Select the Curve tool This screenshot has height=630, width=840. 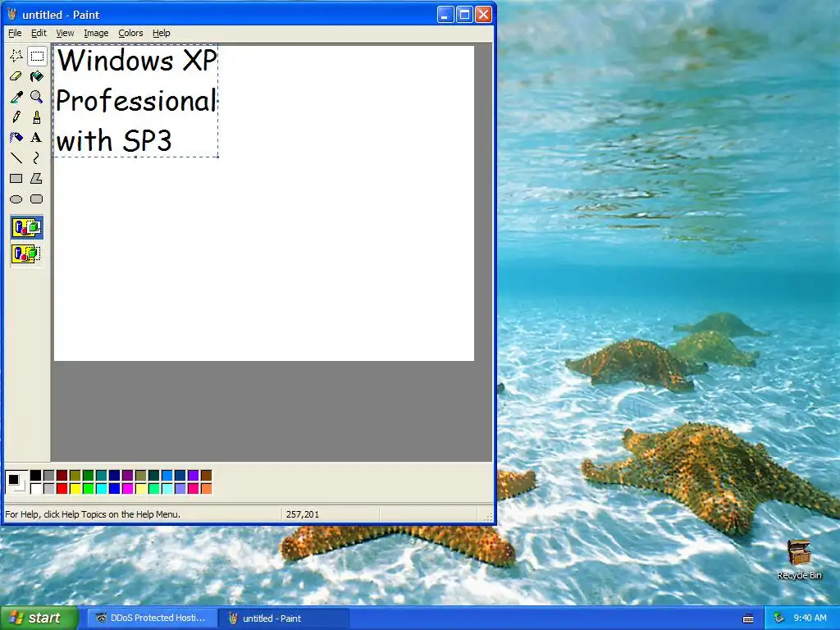coord(36,158)
